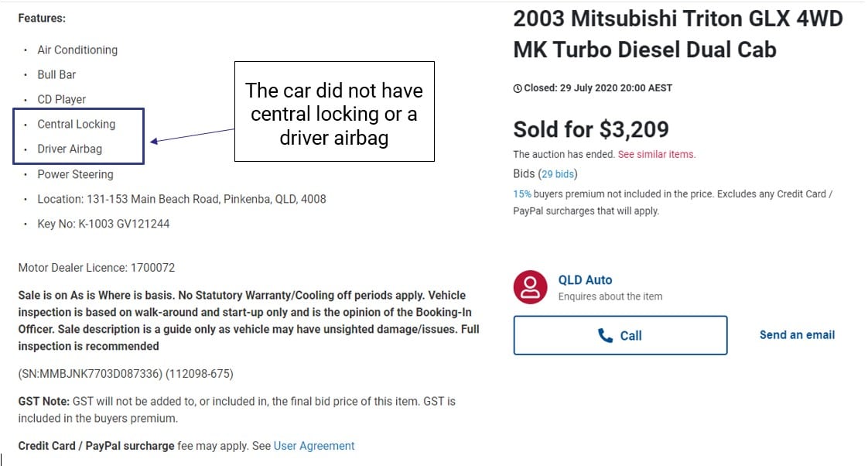This screenshot has height=466, width=868.
Task: Click the Central Locking feature item
Action: (76, 124)
